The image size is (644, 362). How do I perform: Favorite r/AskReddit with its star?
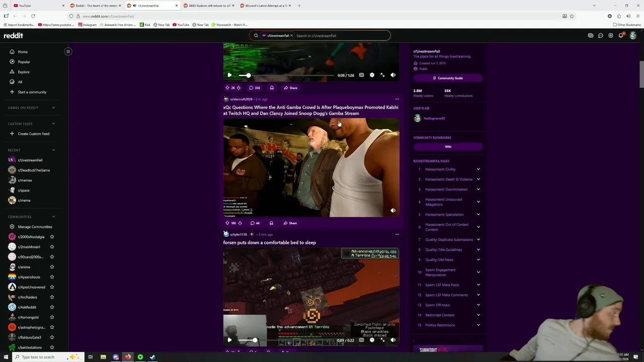point(52,307)
